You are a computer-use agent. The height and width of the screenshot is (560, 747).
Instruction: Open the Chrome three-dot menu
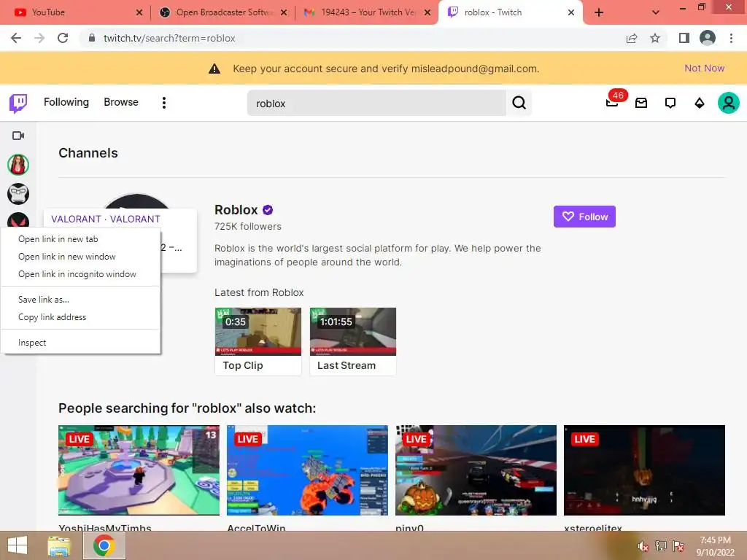point(731,38)
